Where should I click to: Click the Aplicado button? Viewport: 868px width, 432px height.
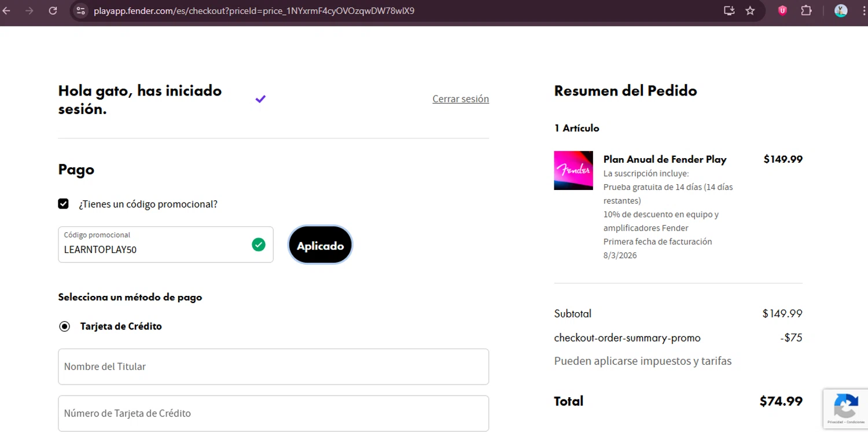pos(320,246)
